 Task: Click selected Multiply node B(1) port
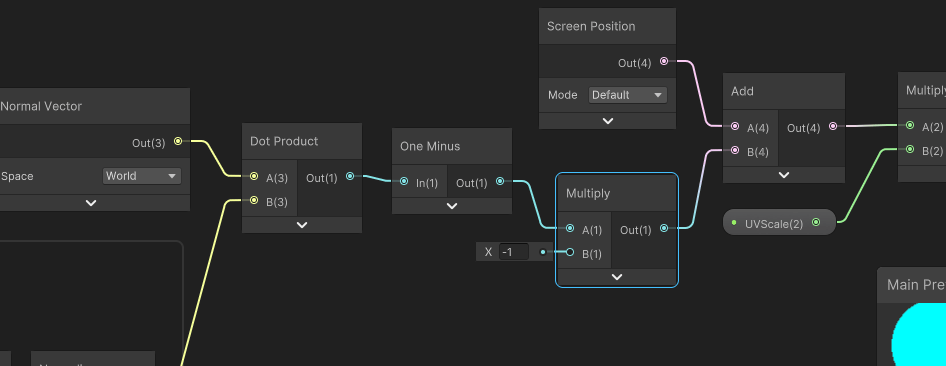click(x=570, y=252)
